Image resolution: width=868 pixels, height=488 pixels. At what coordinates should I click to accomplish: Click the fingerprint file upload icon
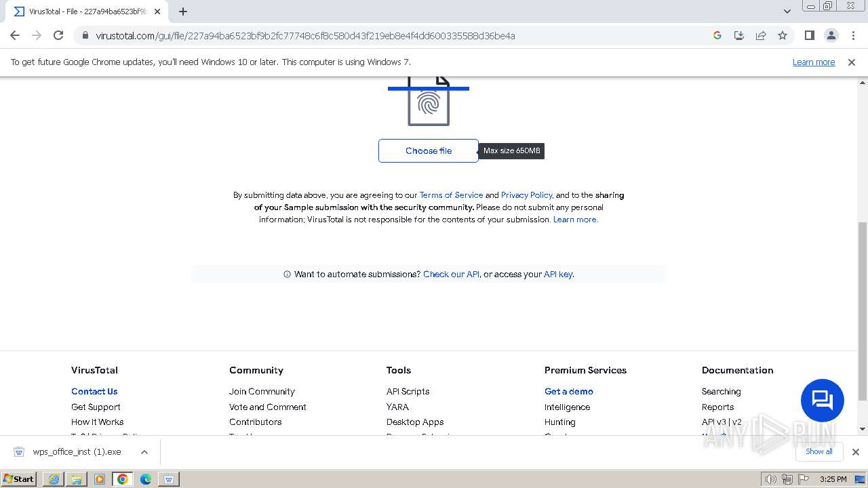[x=429, y=102]
